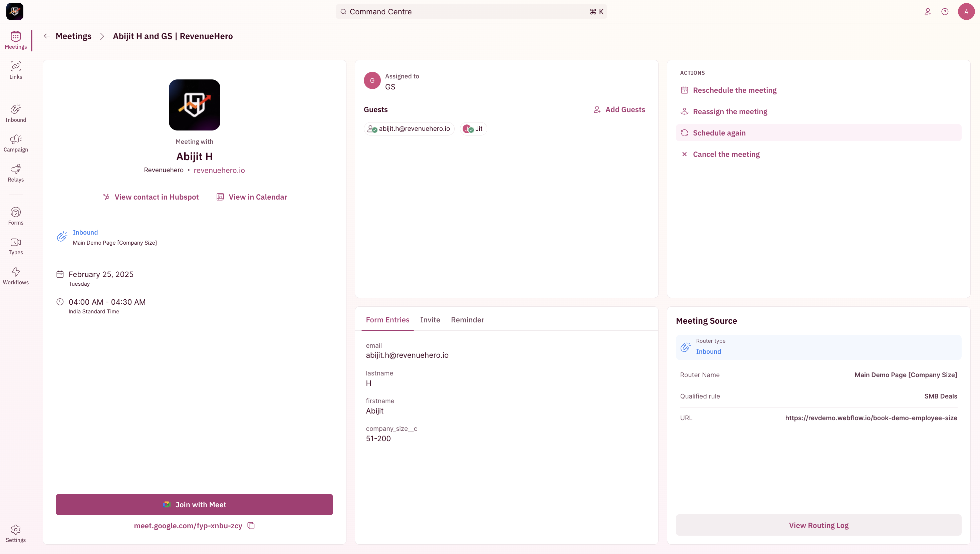Open the help question mark icon
Image resolution: width=980 pixels, height=554 pixels.
[x=945, y=12]
